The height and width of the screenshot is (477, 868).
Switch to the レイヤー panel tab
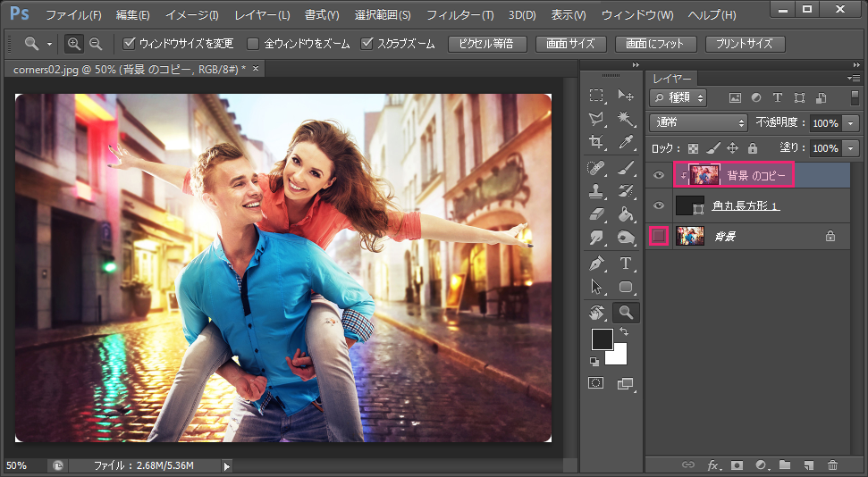670,79
